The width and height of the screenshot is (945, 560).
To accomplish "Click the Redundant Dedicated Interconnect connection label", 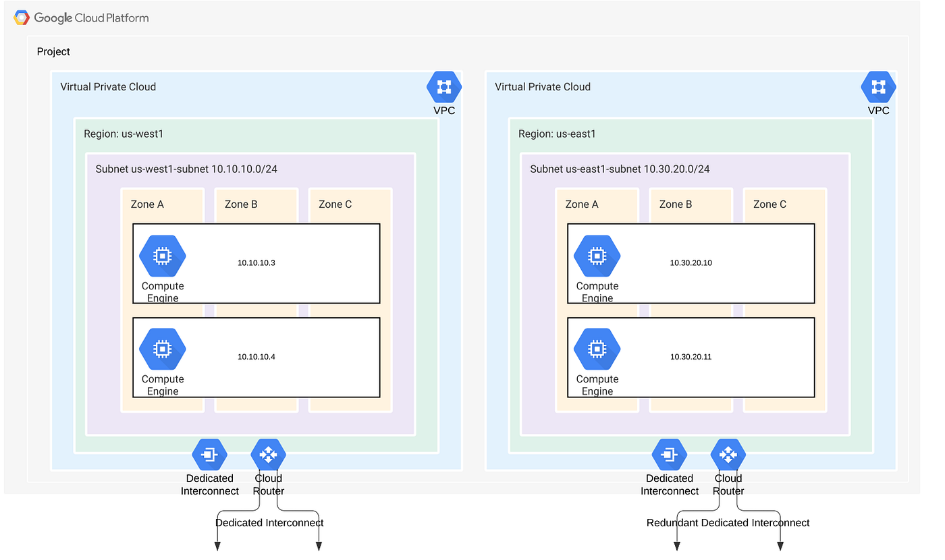I will click(728, 523).
